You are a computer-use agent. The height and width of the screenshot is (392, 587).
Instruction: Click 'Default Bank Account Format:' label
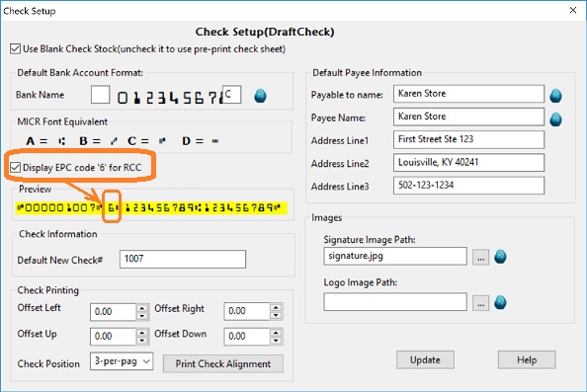[x=80, y=72]
